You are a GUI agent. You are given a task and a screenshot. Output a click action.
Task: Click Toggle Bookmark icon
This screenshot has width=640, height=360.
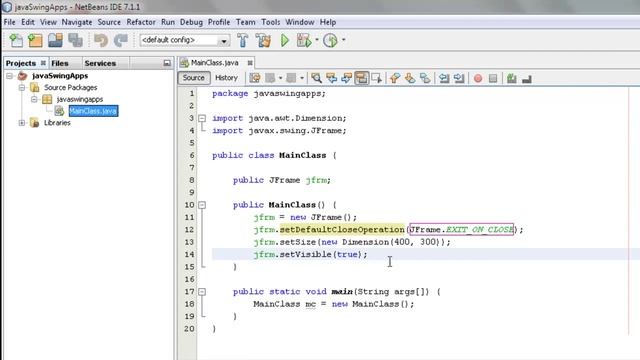(x=425, y=78)
